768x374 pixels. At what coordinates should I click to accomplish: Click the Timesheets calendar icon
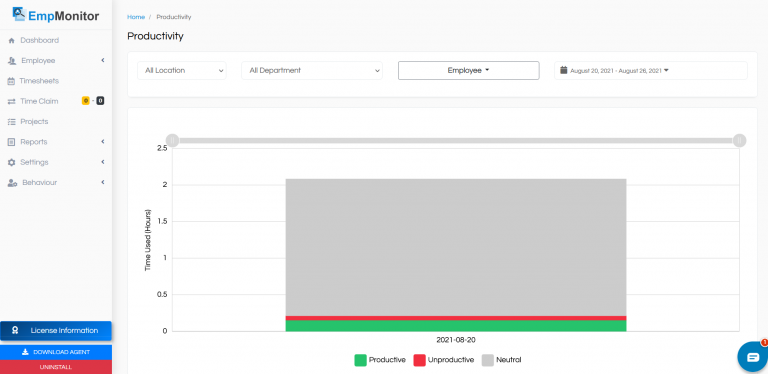pyautogui.click(x=11, y=81)
